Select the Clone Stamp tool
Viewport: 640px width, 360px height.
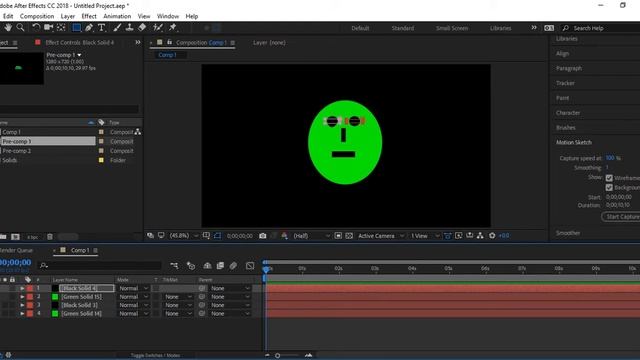click(x=129, y=27)
